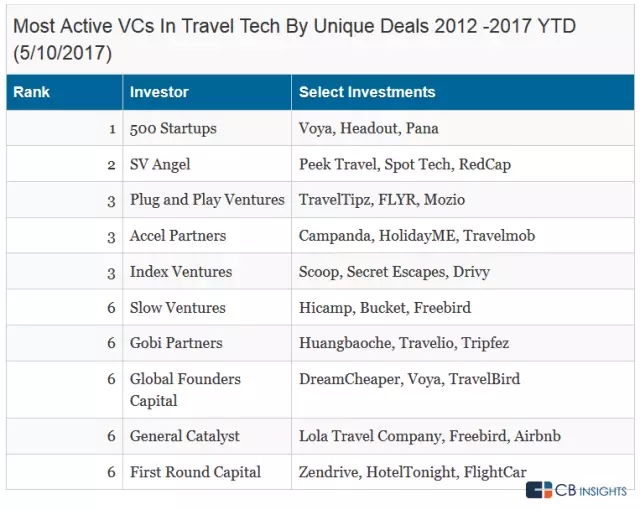
Task: Click the CB Insights logo icon
Action: [x=538, y=490]
